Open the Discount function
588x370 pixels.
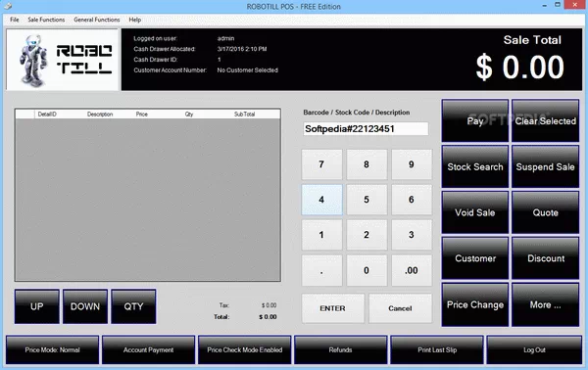click(545, 258)
